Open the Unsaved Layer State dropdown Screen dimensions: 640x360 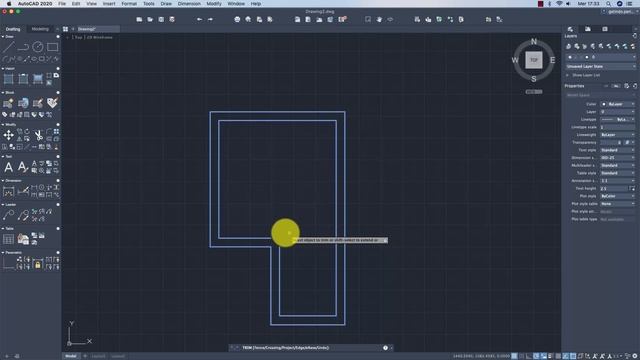click(x=600, y=66)
